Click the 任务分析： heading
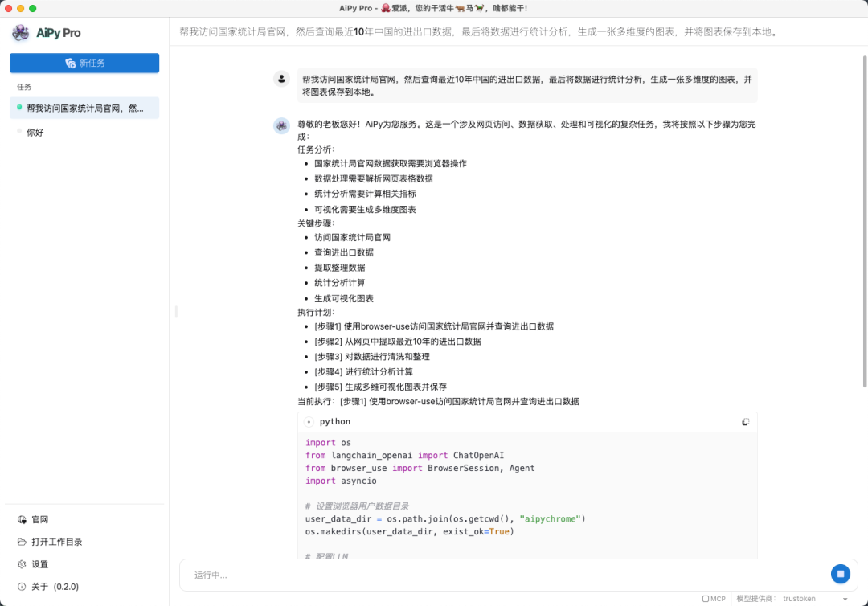Screen dimensions: 868x606 pos(316,149)
